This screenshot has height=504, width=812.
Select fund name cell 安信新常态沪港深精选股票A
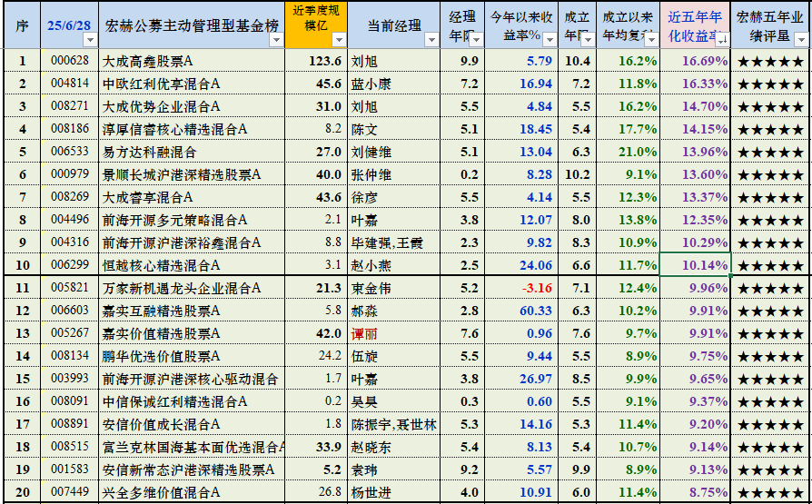[192, 469]
